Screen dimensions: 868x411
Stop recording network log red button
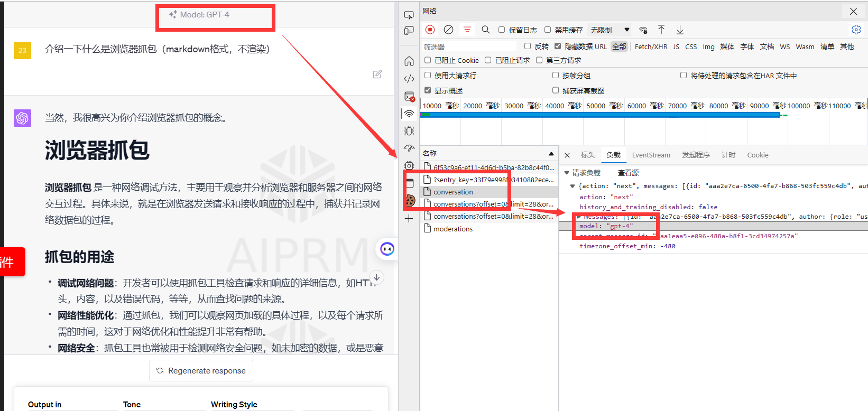point(430,30)
